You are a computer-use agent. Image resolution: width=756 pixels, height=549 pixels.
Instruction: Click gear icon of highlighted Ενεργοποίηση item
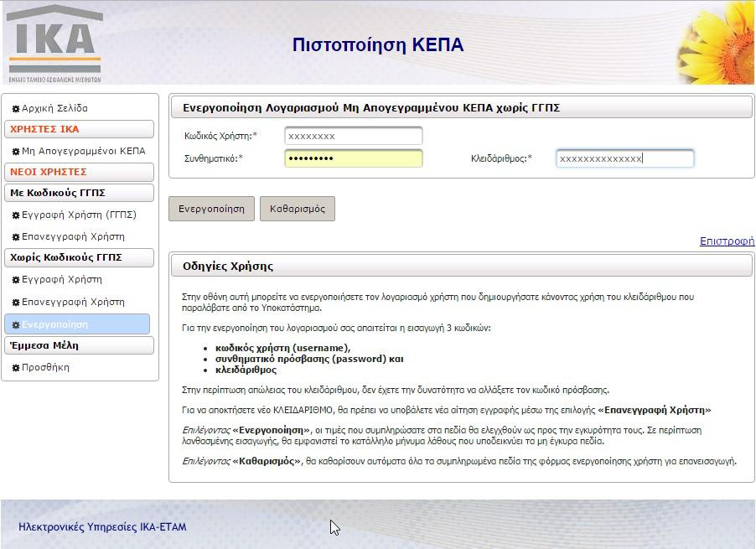[16, 325]
